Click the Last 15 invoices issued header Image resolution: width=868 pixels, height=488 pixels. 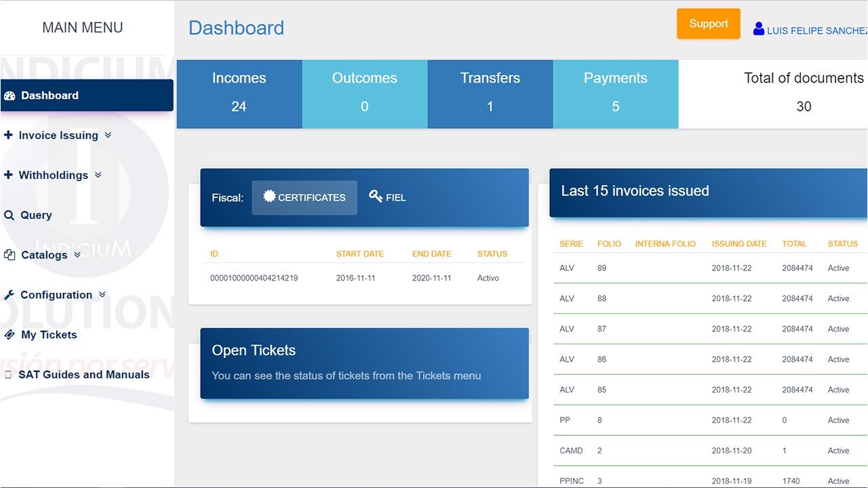(709, 192)
